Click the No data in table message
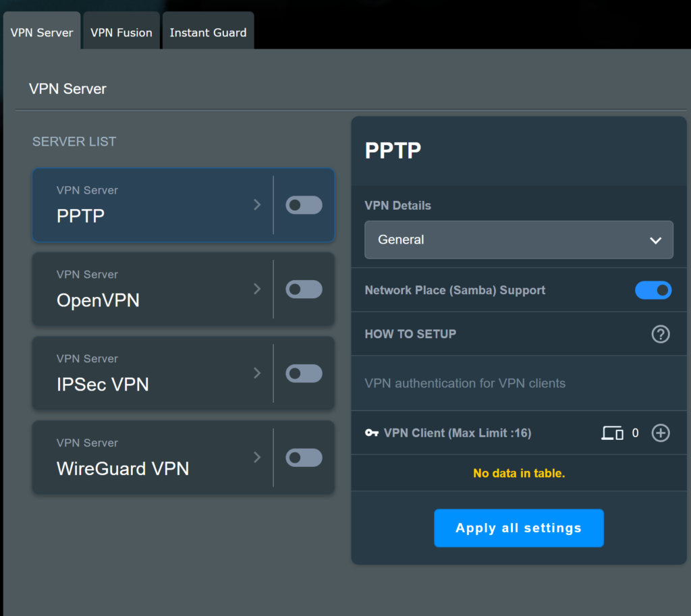 (519, 473)
